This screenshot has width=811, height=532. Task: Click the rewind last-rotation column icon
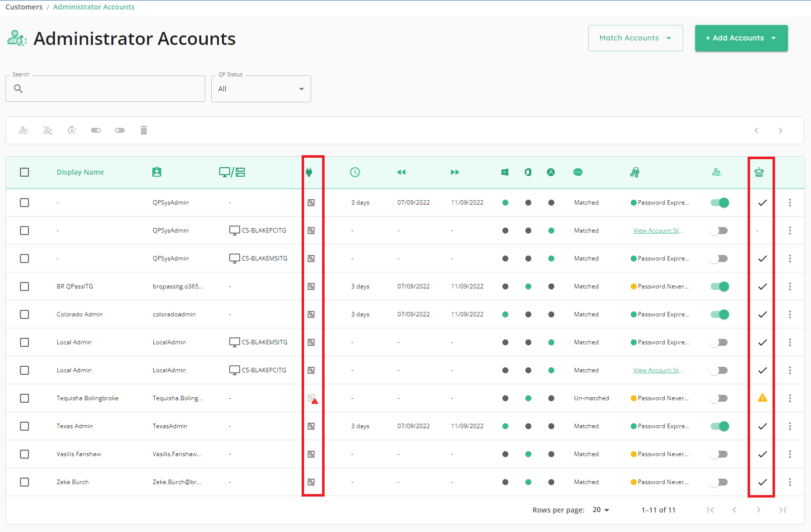[402, 172]
